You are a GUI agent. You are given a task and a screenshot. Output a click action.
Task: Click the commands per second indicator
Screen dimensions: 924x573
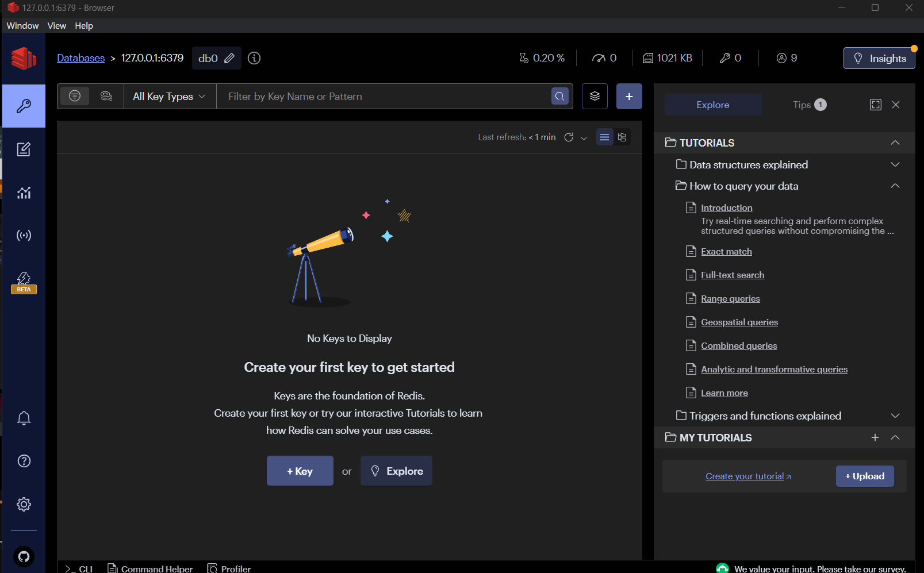(604, 58)
